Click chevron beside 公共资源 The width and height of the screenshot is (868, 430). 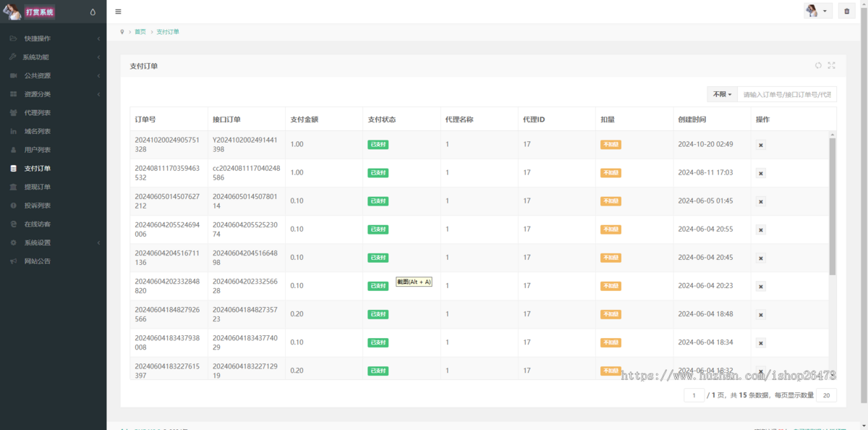[x=98, y=75]
